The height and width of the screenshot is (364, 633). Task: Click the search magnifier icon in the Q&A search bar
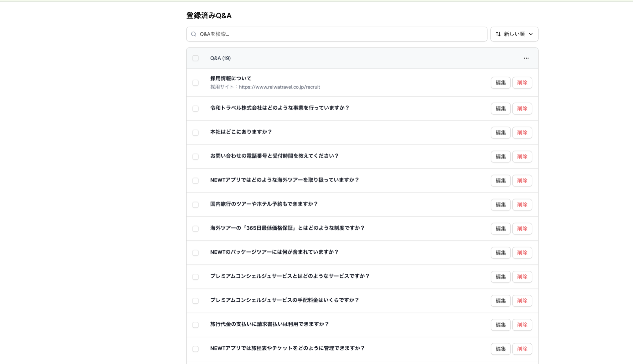(x=193, y=34)
